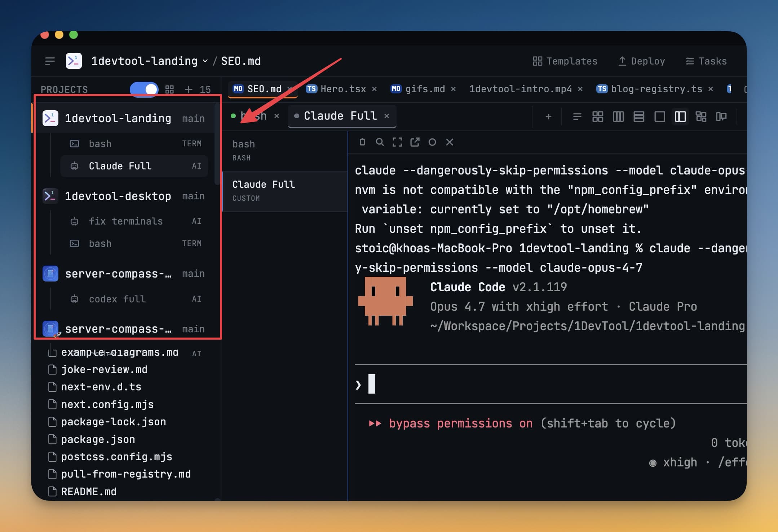Open the hamburger sidebar menu icon

pyautogui.click(x=50, y=61)
